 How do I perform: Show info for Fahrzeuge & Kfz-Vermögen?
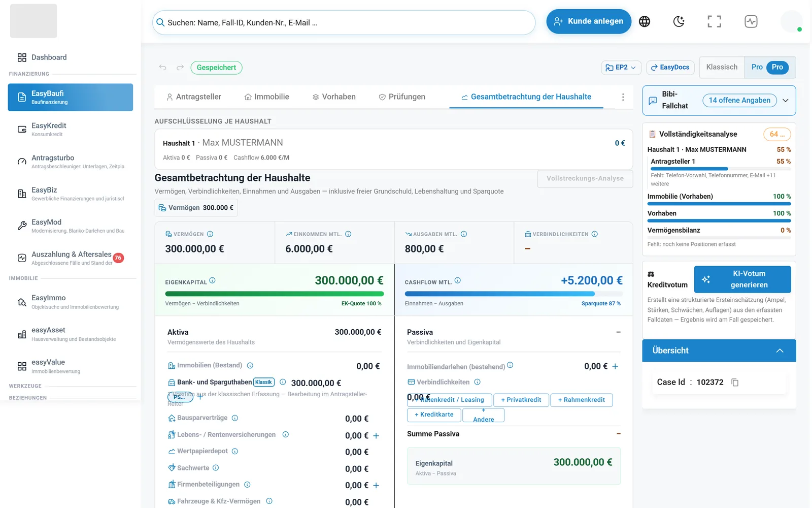pos(269,501)
